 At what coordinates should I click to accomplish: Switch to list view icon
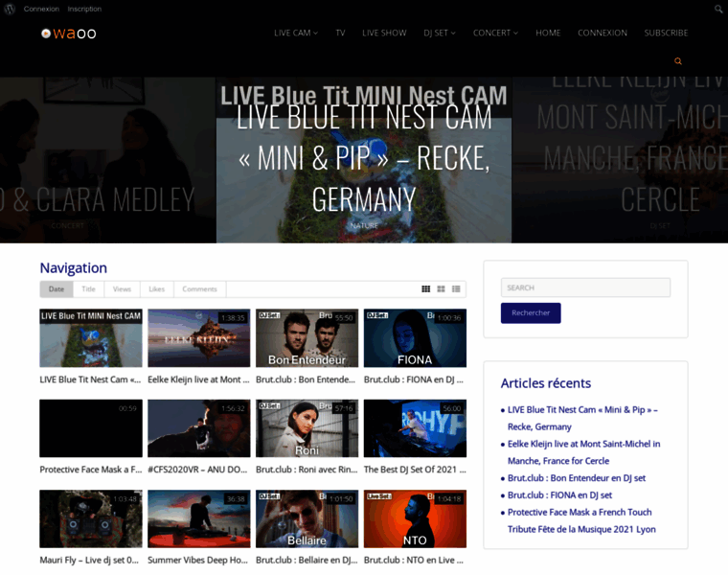456,288
